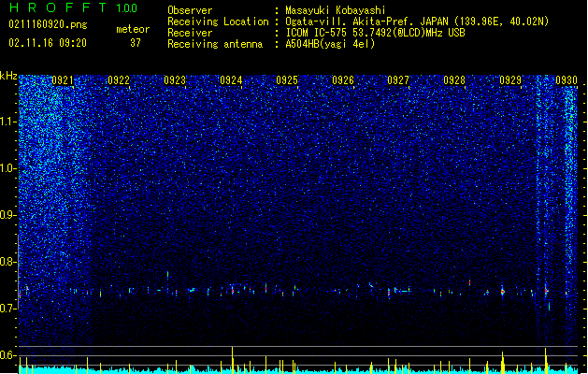The width and height of the screenshot is (588, 374).
Task: Click the name Masayuki Kobayashi
Action: (336, 10)
